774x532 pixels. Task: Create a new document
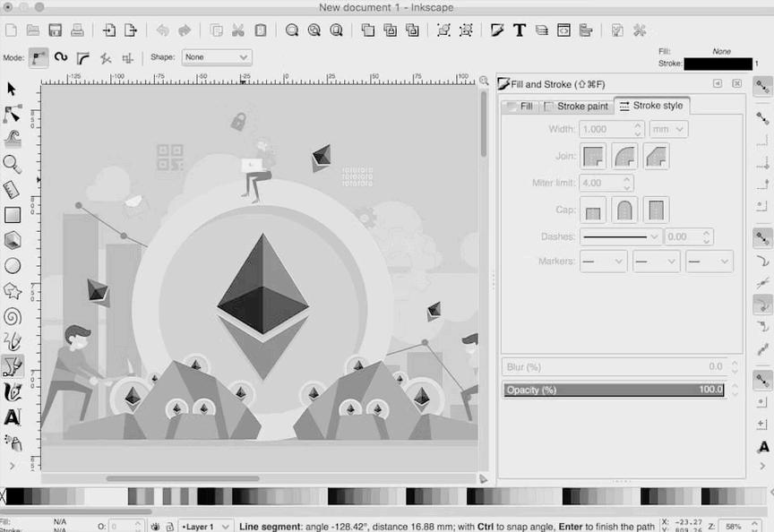click(x=11, y=30)
